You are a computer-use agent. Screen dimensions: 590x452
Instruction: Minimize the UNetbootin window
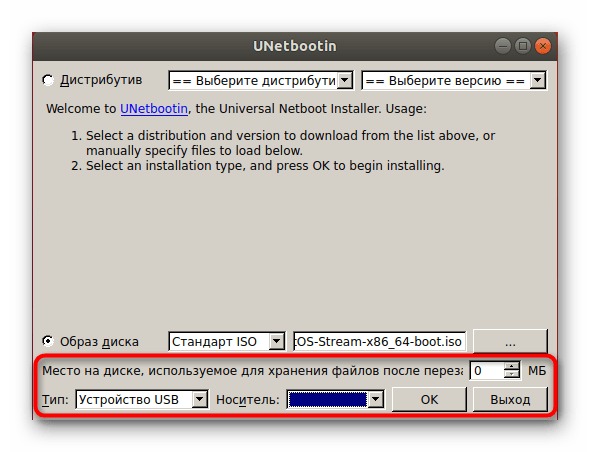503,46
